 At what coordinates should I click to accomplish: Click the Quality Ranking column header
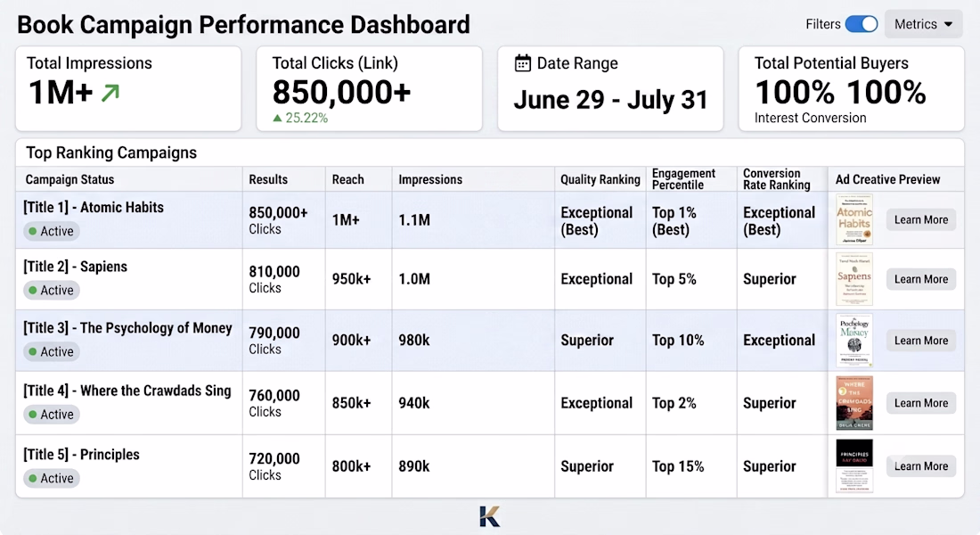[600, 179]
